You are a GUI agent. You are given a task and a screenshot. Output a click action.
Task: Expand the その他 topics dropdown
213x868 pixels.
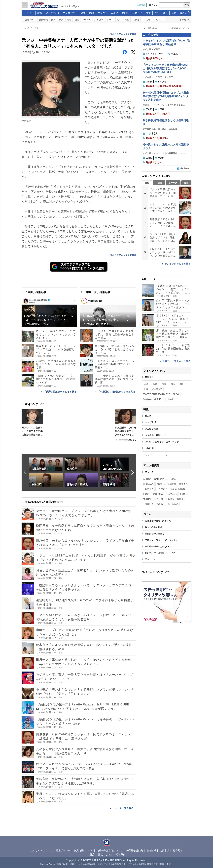coord(184,20)
